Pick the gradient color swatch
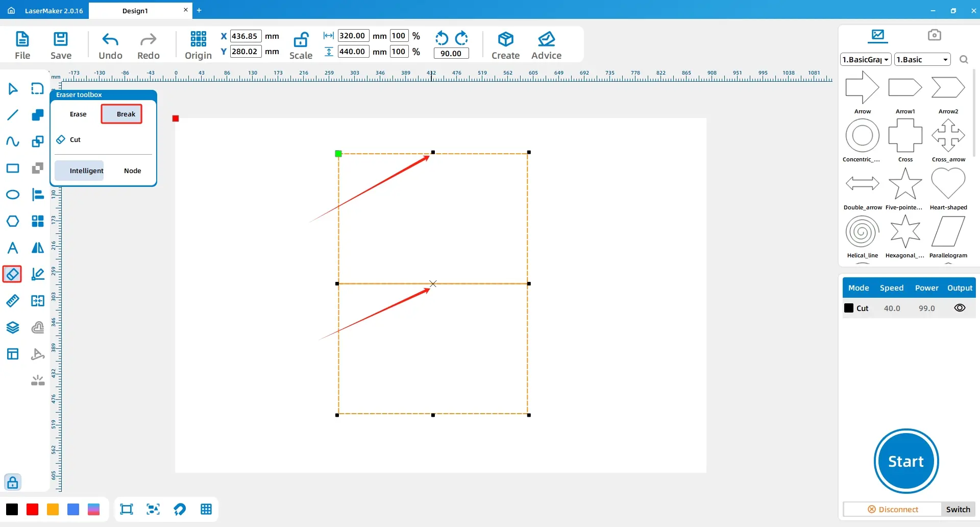 tap(93, 509)
